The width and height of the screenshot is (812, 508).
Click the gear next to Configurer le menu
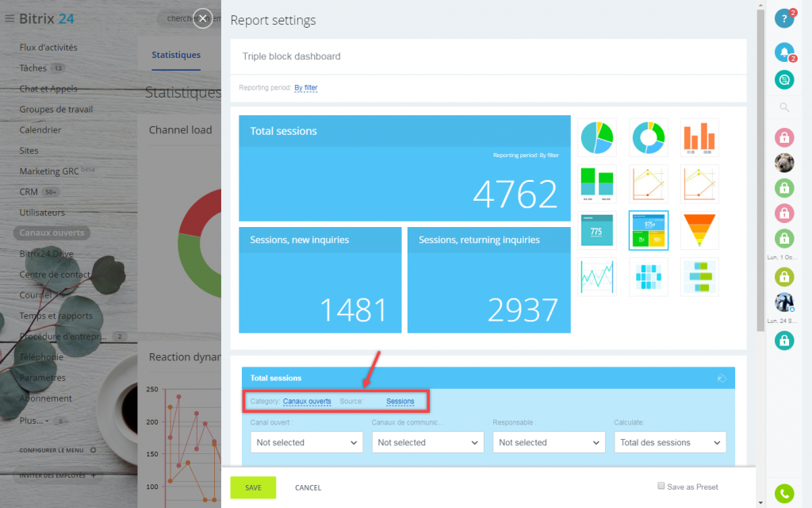point(94,450)
